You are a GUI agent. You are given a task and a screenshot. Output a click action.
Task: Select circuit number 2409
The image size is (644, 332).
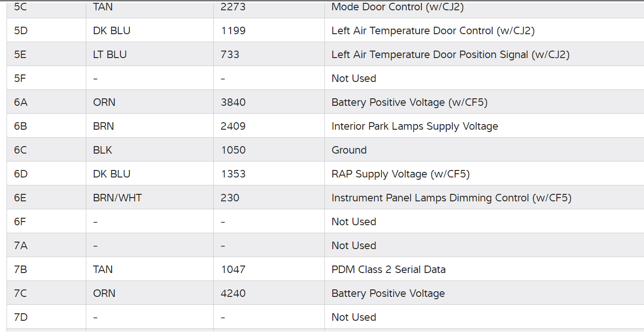pyautogui.click(x=233, y=126)
